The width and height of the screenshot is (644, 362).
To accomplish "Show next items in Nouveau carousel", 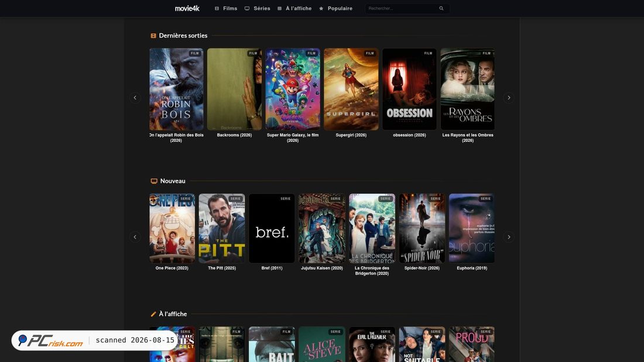I will tap(508, 237).
